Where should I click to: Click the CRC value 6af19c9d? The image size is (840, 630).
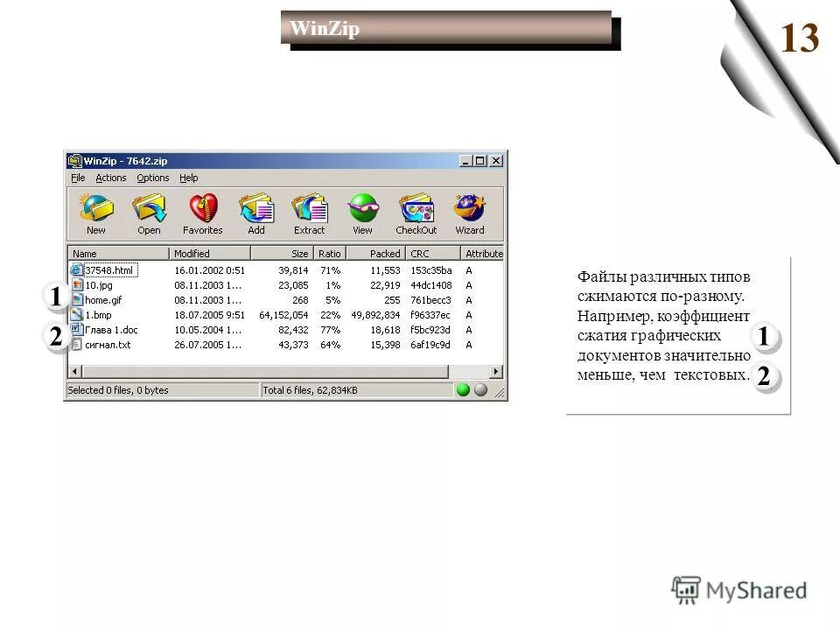coord(430,345)
